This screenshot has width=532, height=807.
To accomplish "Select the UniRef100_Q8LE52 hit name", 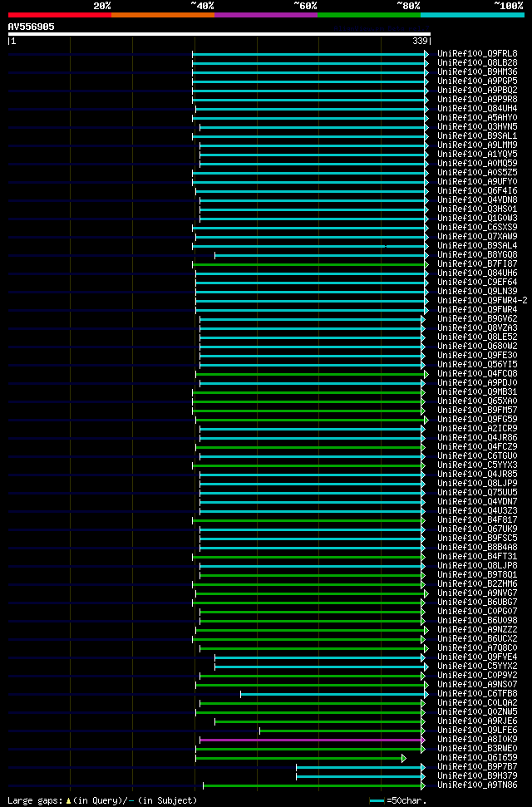I will click(x=477, y=337).
